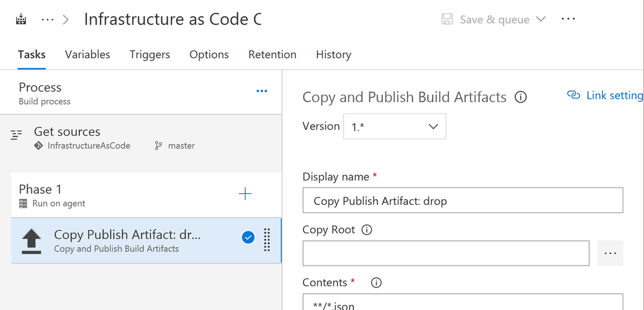The width and height of the screenshot is (644, 310).
Task: Open more actions ellipsis next to Save & queue
Action: [568, 19]
